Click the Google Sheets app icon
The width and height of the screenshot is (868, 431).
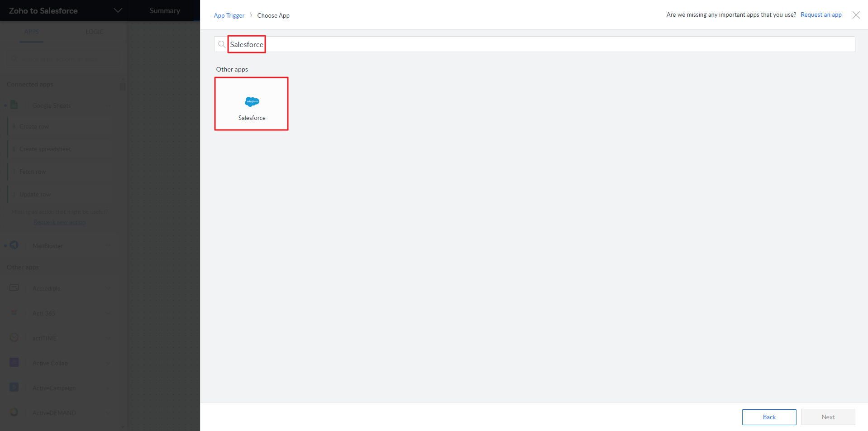pyautogui.click(x=14, y=105)
